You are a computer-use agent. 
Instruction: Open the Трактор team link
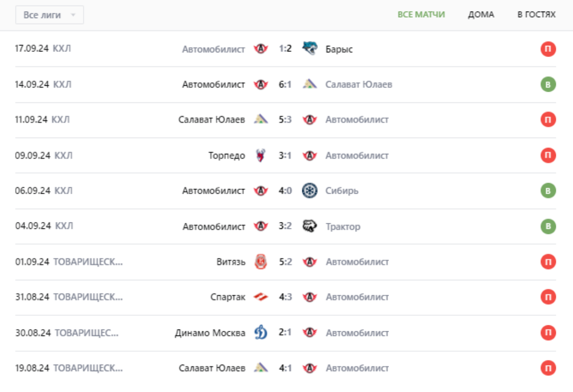[343, 227]
